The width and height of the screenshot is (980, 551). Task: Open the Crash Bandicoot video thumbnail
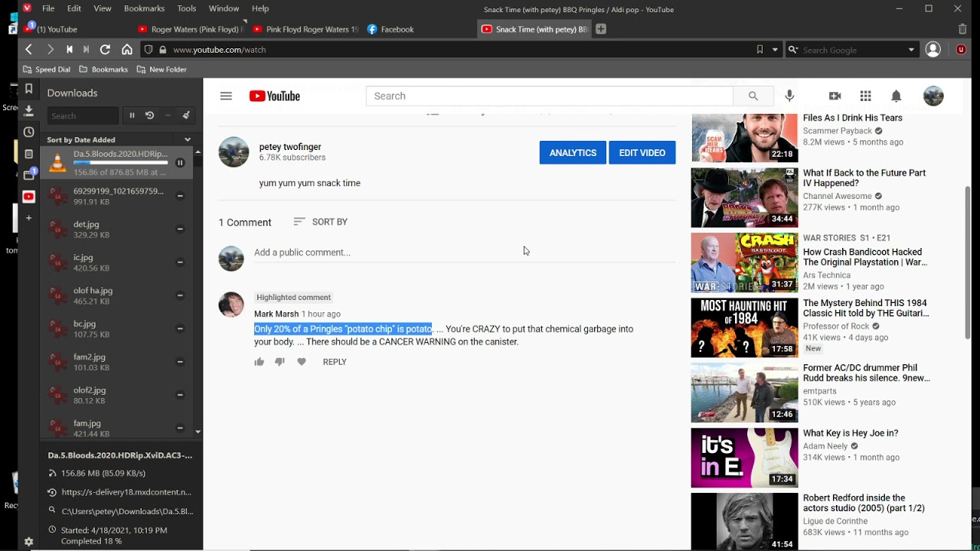(744, 262)
